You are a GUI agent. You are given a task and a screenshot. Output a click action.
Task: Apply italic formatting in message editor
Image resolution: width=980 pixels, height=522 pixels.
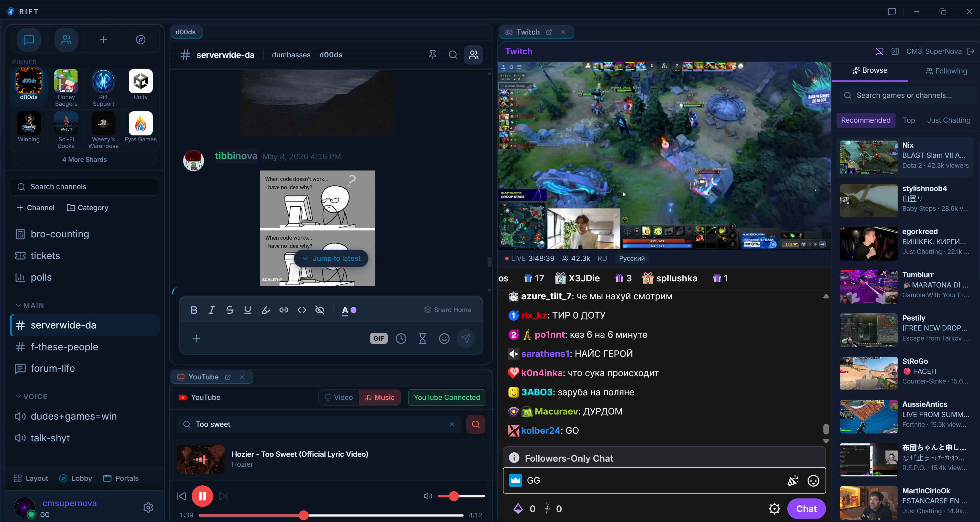click(212, 310)
